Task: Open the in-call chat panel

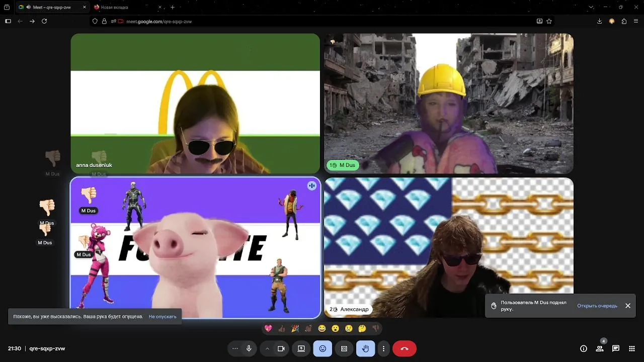Action: click(x=616, y=348)
